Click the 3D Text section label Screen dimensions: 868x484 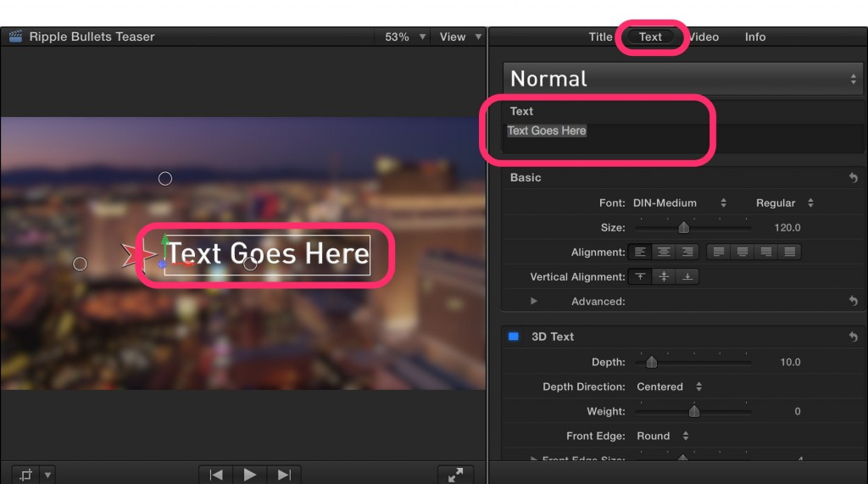pos(553,337)
